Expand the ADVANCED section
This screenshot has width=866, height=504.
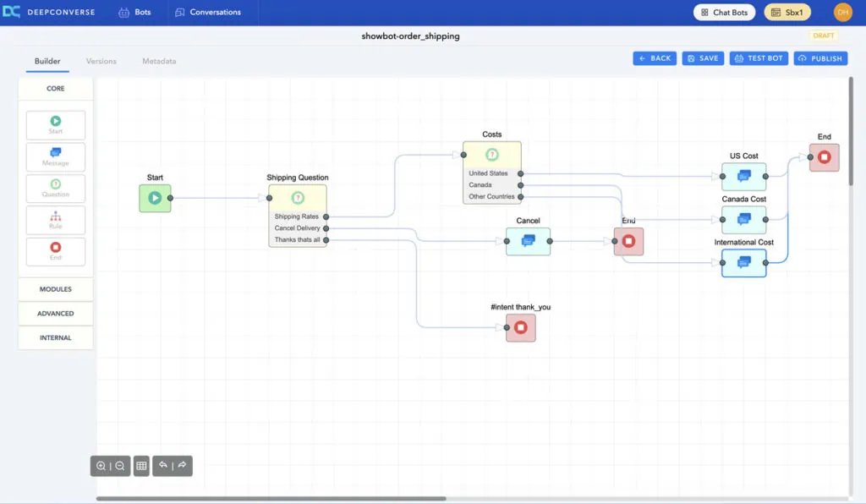(56, 314)
